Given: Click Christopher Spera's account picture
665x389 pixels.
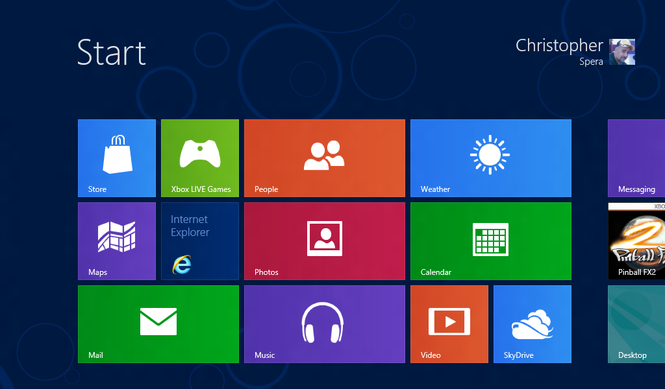Looking at the screenshot, I should (x=622, y=52).
